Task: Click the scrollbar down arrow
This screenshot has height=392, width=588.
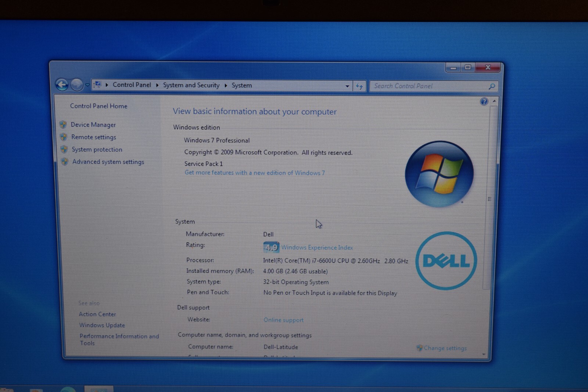Action: click(x=484, y=355)
